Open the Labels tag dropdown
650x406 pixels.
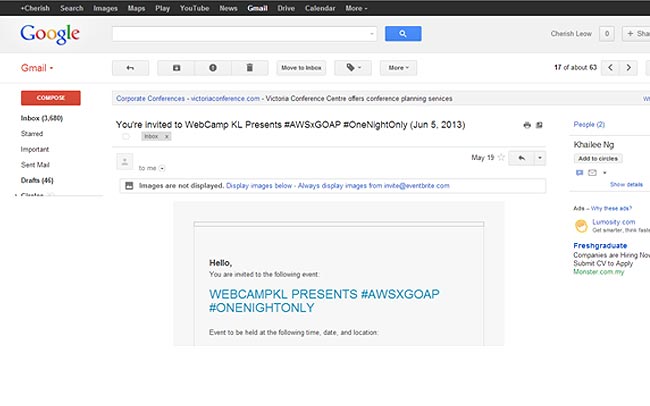tap(353, 68)
